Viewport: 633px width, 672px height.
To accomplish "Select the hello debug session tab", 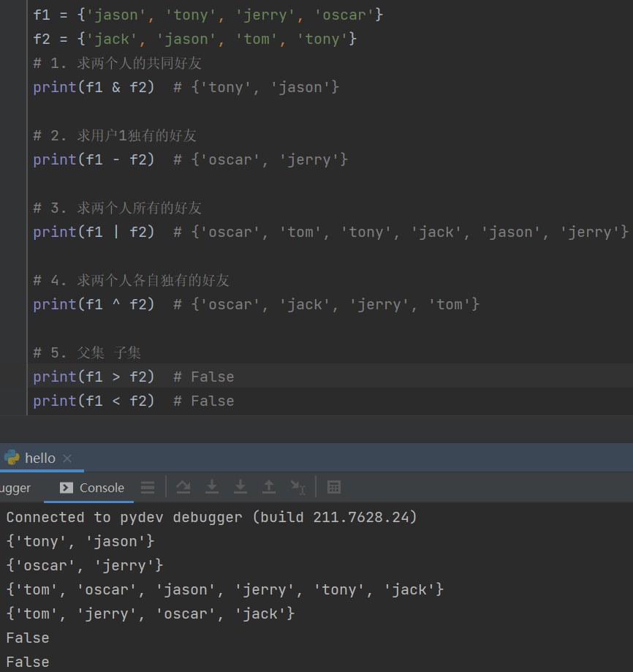I will (x=40, y=458).
